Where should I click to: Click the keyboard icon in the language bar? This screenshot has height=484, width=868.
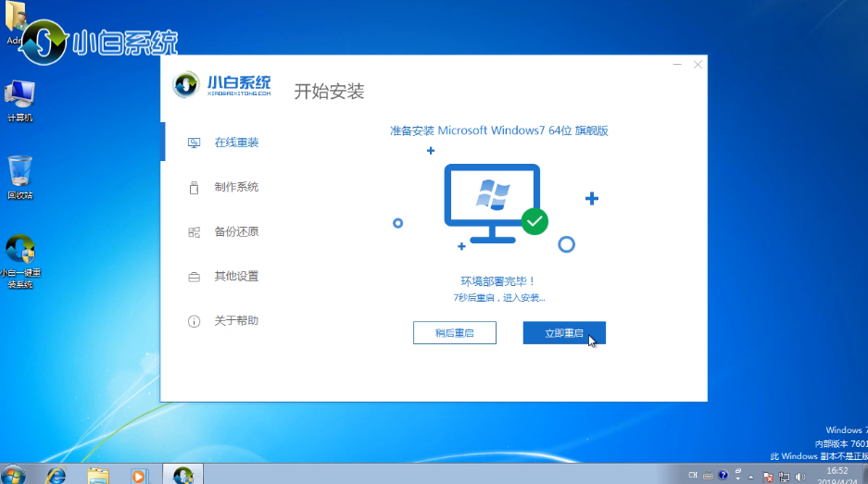click(708, 476)
